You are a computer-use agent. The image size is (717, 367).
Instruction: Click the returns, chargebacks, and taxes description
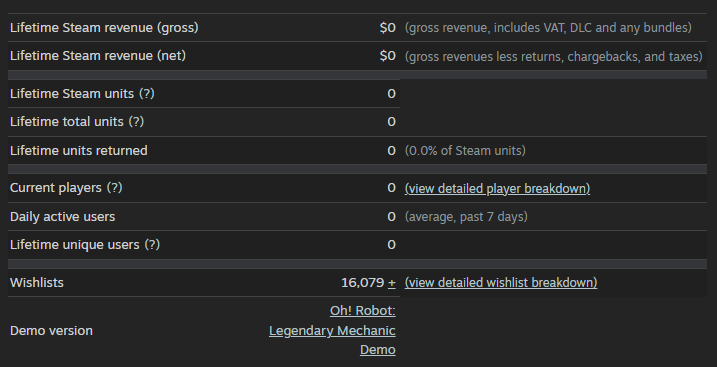553,56
